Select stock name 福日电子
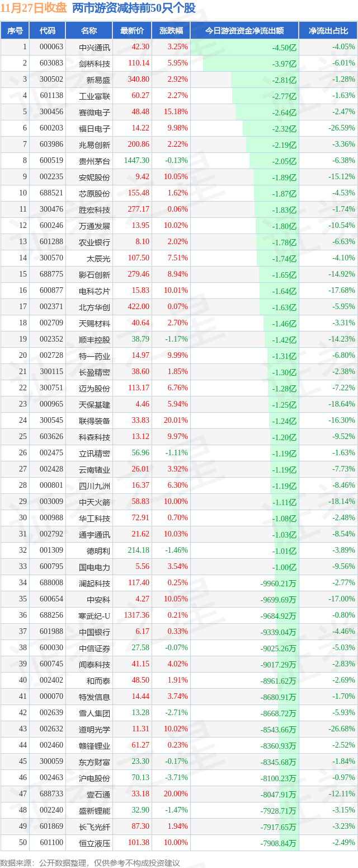358x868 pixels. coord(95,128)
